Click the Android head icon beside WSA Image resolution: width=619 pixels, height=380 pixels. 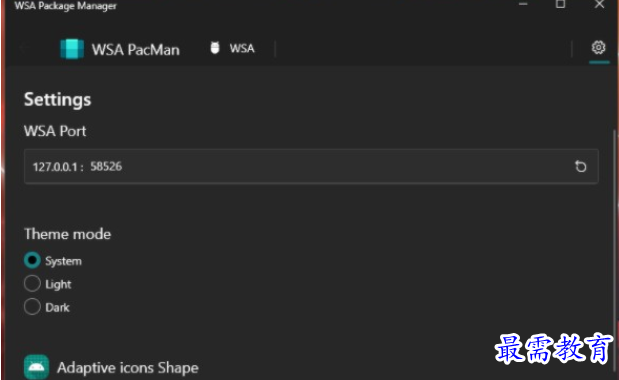(x=215, y=48)
